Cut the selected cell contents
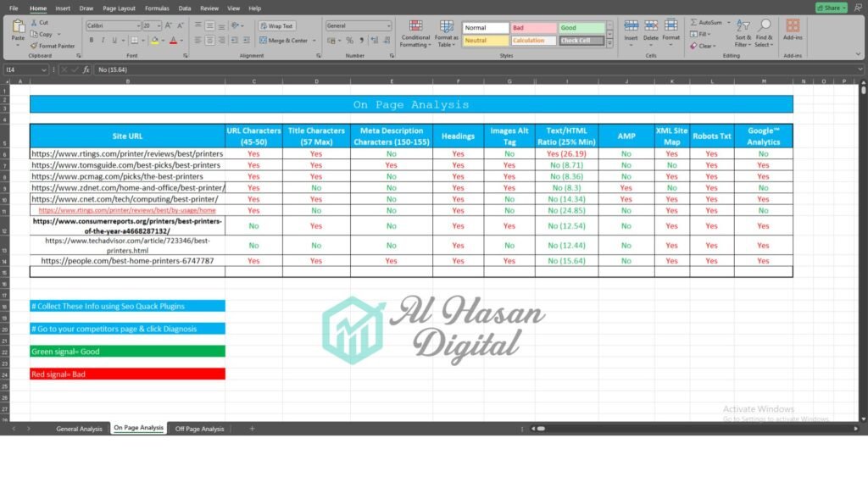Screen dimensions: 868x488 tap(39, 23)
